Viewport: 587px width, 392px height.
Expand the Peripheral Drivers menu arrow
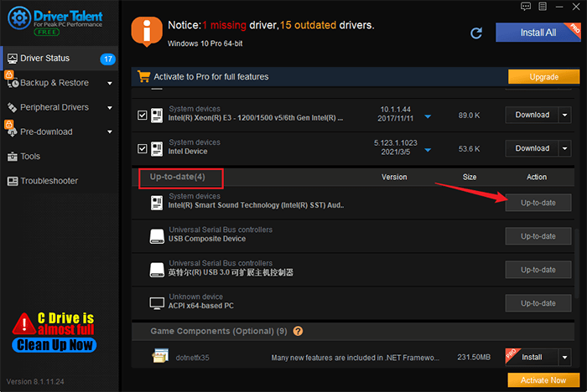(110, 108)
